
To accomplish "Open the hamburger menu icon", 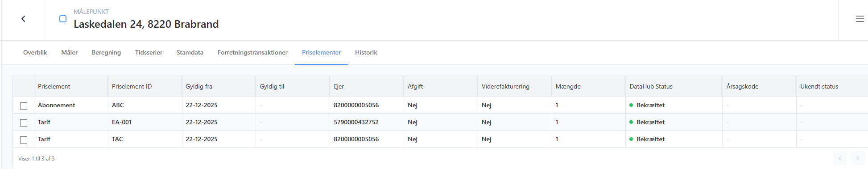I will tap(860, 19).
